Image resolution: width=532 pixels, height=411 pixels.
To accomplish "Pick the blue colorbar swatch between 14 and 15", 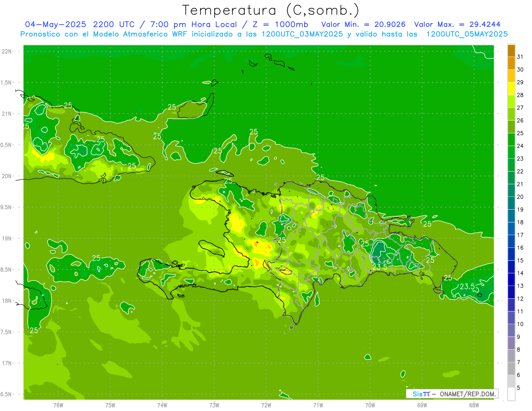I will click(511, 267).
